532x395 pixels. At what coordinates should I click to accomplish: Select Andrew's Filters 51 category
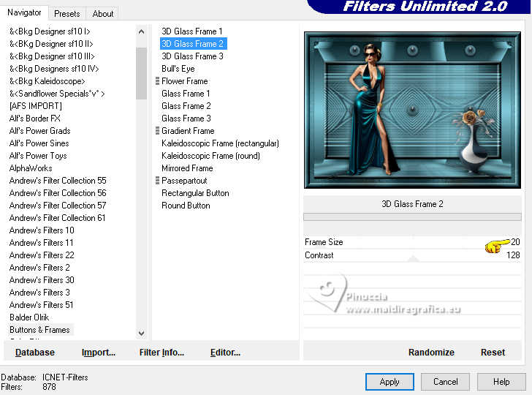(42, 304)
